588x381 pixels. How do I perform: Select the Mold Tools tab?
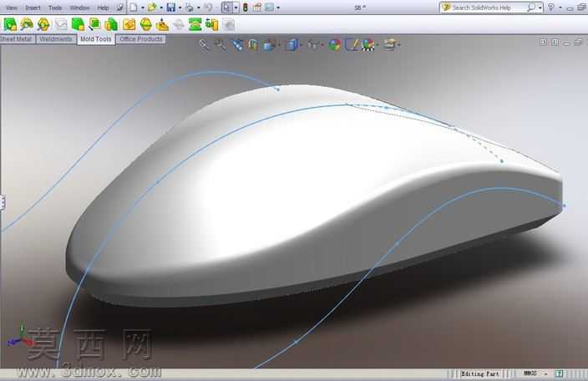95,39
